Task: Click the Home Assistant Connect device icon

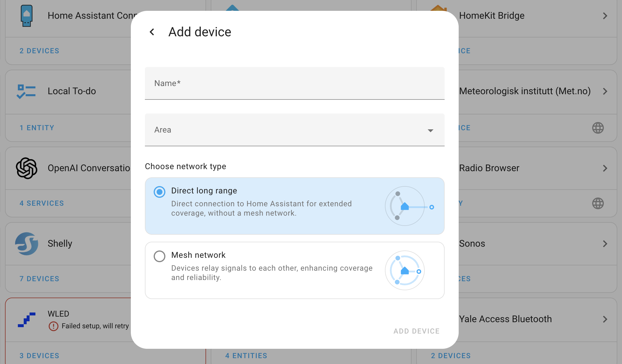Action: [26, 16]
